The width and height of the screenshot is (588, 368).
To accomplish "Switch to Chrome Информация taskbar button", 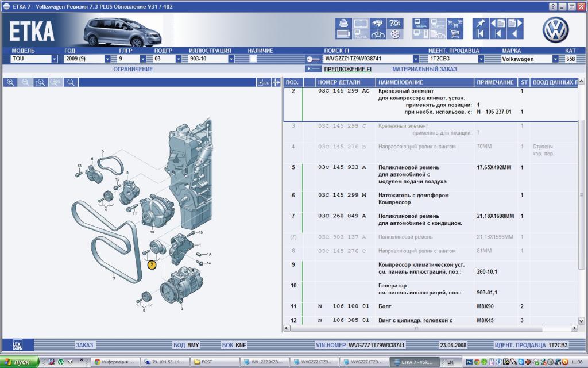I will coord(114,362).
